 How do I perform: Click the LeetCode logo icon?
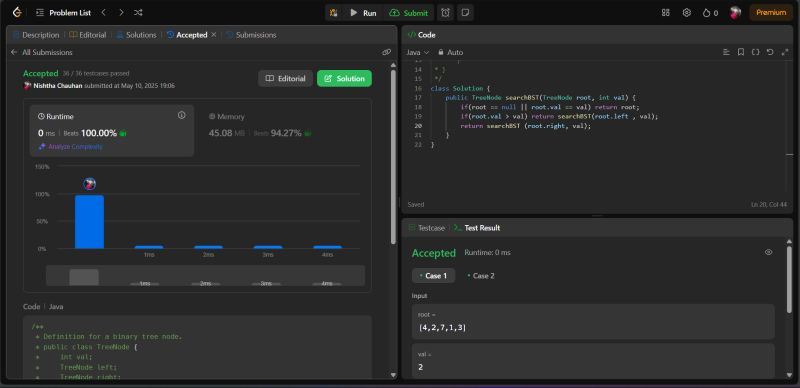[17, 12]
